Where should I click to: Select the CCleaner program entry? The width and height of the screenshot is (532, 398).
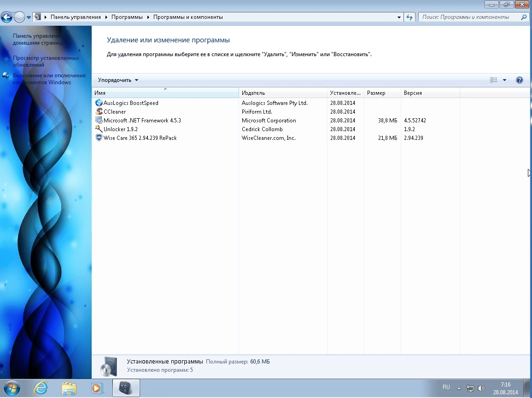point(115,111)
